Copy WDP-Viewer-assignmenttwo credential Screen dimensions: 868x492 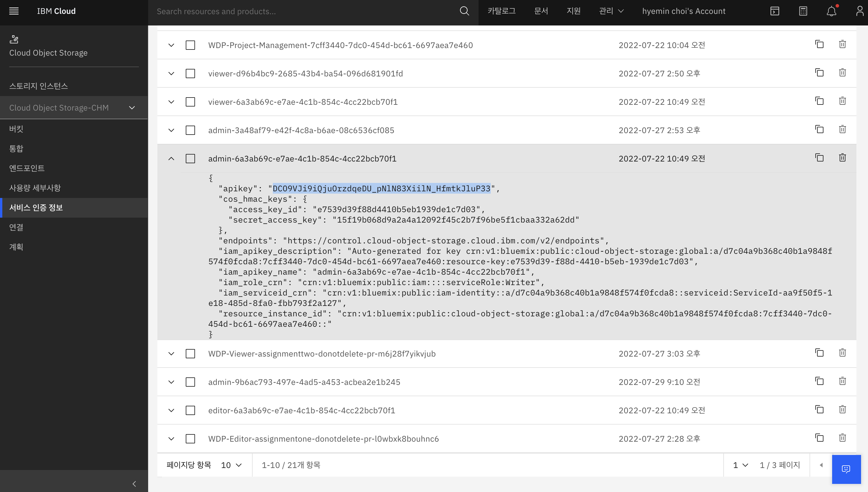819,353
